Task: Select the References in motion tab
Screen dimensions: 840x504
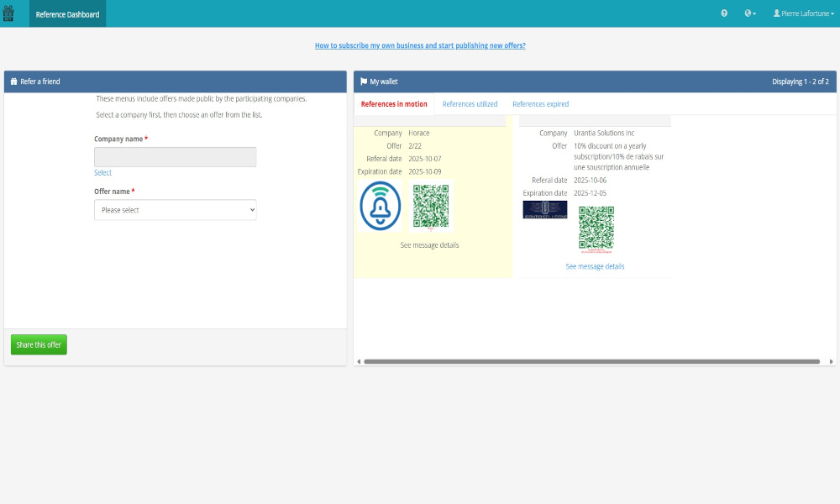Action: click(x=394, y=104)
